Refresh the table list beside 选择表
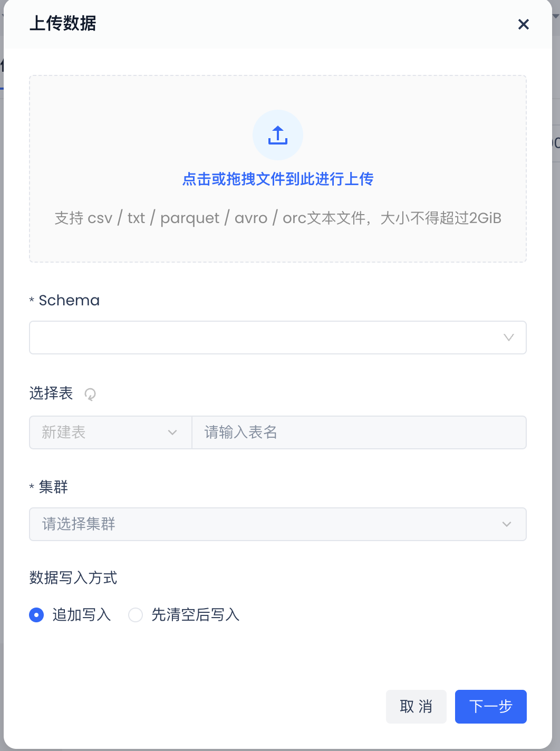560x751 pixels. coord(90,394)
